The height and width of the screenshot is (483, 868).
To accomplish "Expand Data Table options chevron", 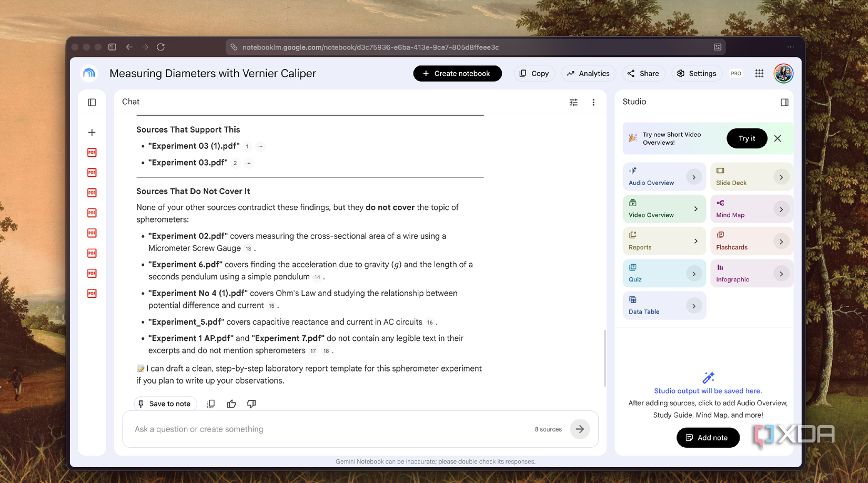I will coord(694,306).
